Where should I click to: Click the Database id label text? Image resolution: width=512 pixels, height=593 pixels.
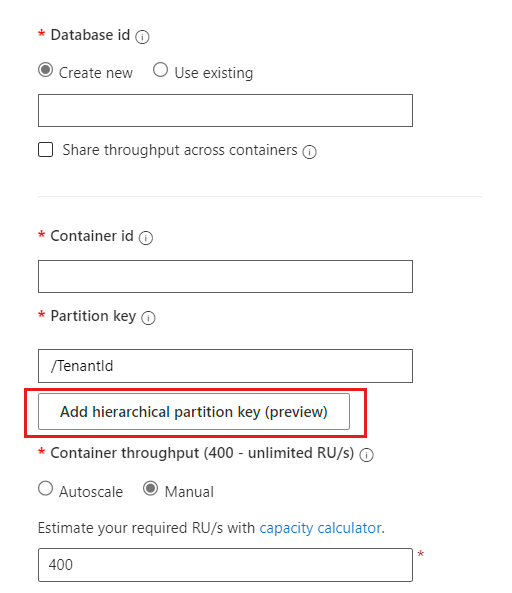(x=90, y=35)
